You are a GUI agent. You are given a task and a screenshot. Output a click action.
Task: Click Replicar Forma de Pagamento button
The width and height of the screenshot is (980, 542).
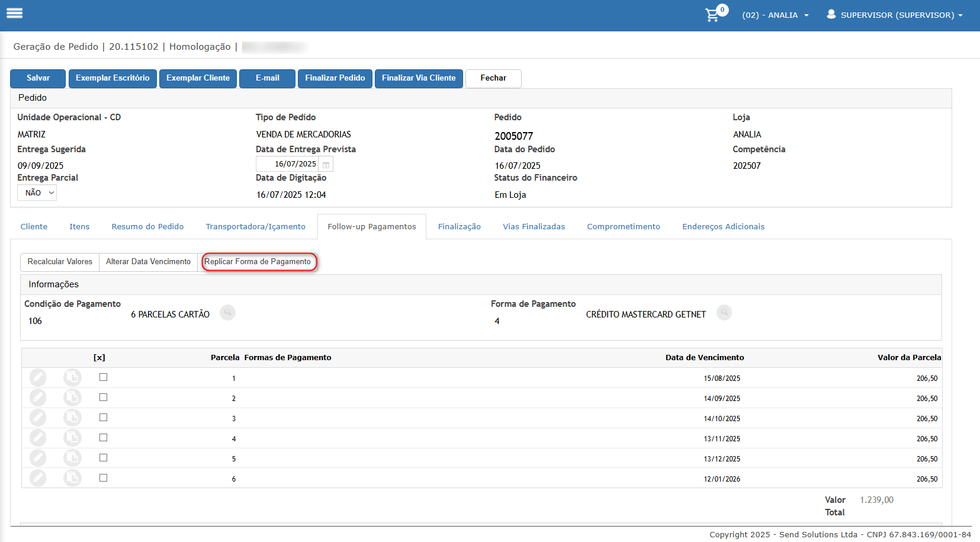tap(258, 262)
